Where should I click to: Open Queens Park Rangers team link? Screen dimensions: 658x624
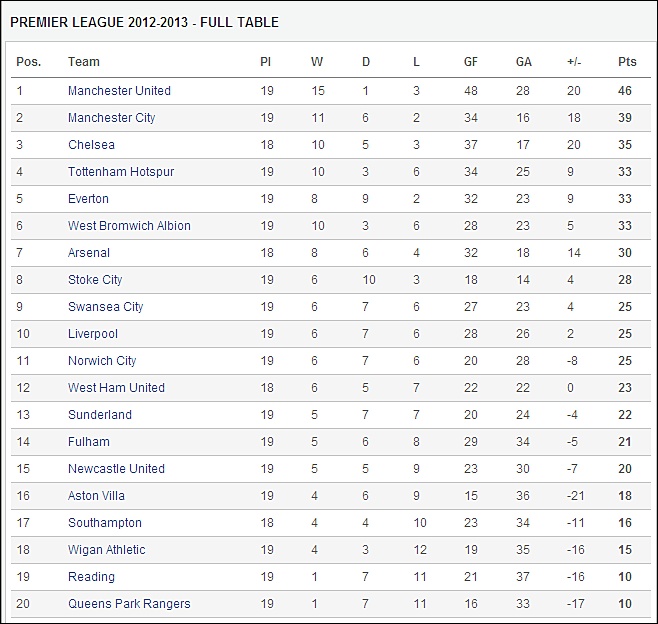[x=129, y=604]
